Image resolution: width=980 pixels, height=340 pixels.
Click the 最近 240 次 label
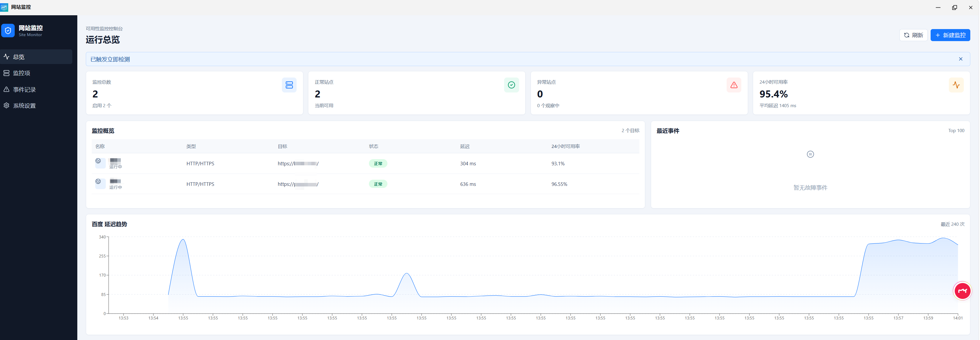[x=953, y=224]
